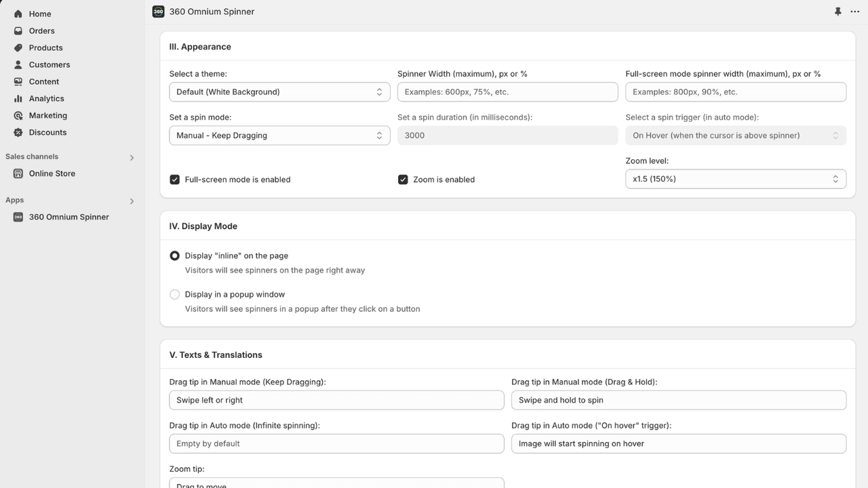Click the On hover trigger drag tip field

tap(679, 443)
